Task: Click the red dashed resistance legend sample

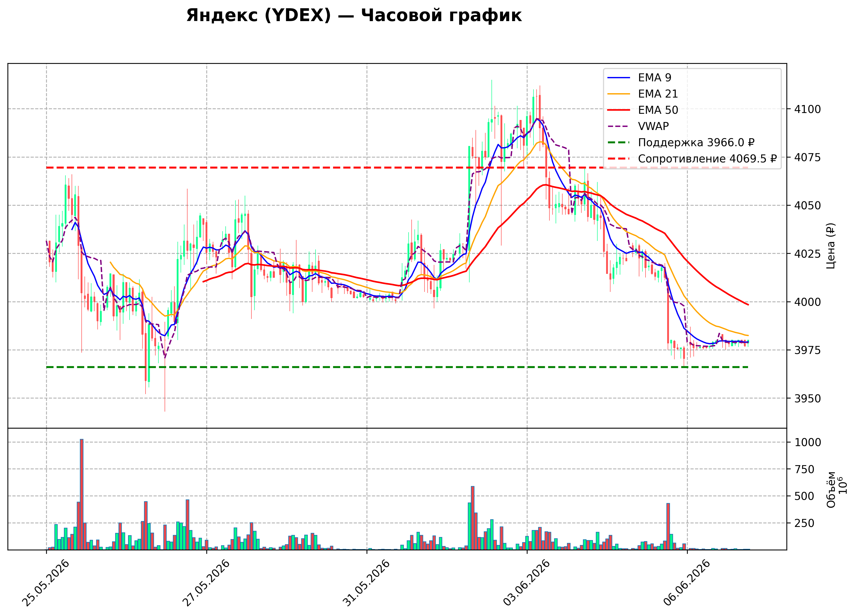Action: (618, 159)
